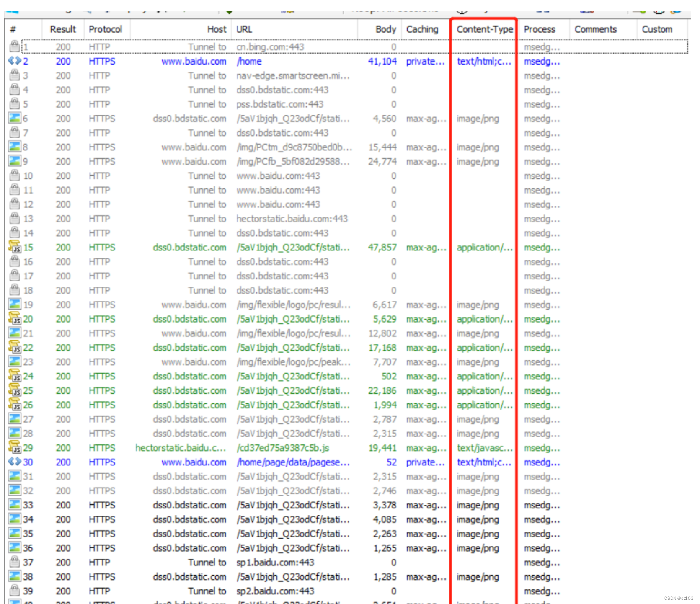Select the /img/flexible/logo/pc/peak URL cell
Image resolution: width=700 pixels, height=604 pixels.
(x=293, y=361)
